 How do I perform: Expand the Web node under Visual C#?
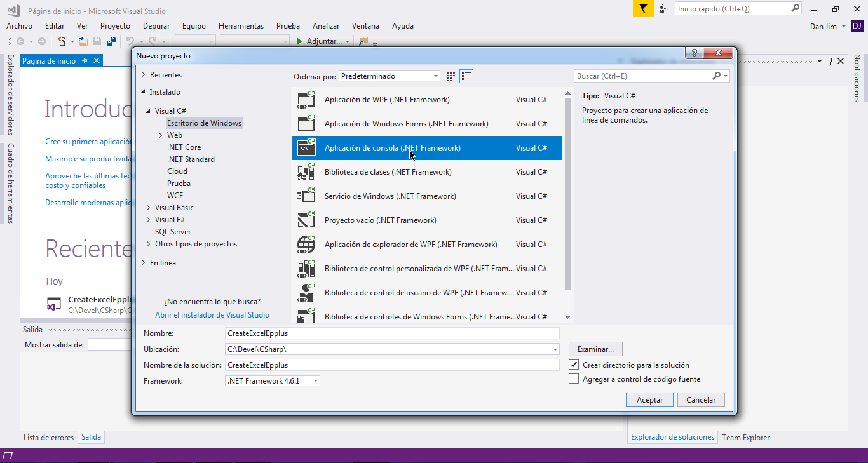(x=161, y=135)
